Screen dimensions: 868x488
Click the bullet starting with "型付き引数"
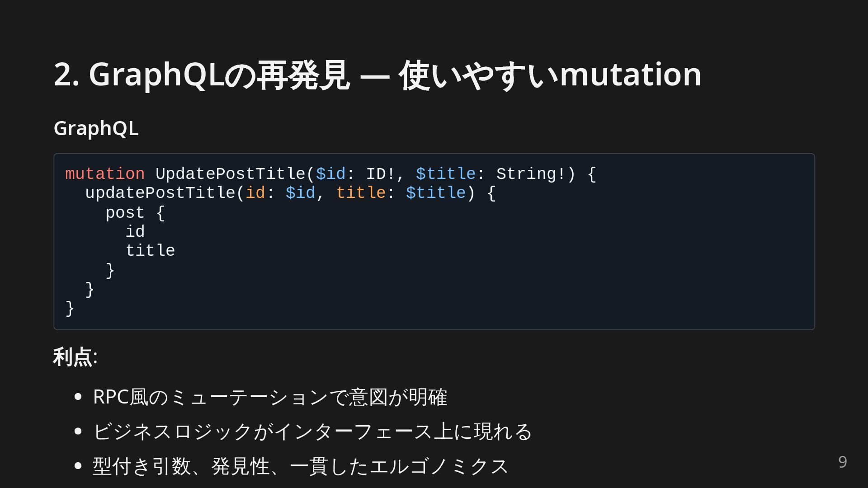pos(300,466)
